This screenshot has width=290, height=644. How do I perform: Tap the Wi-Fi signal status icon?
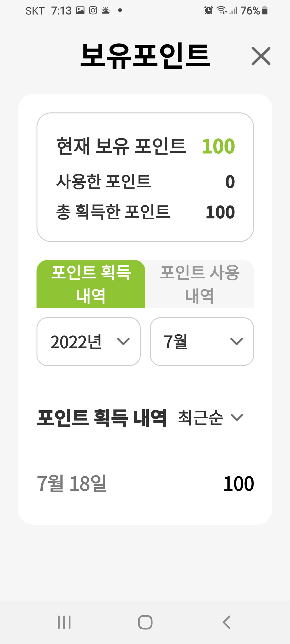tap(222, 10)
